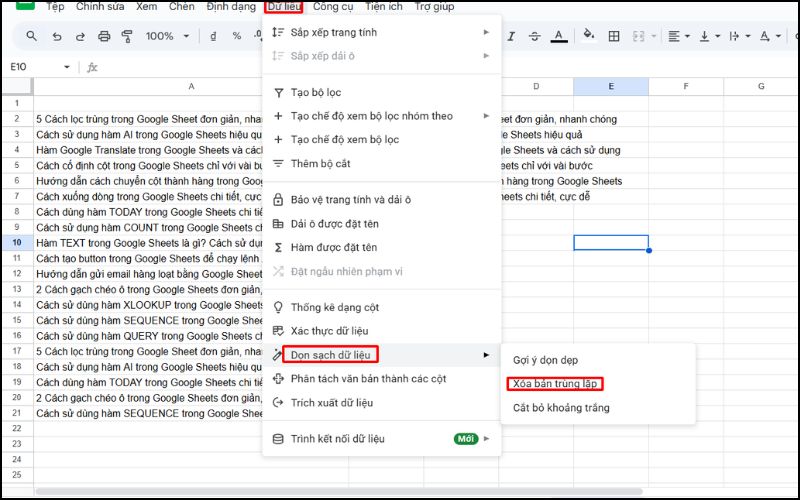The height and width of the screenshot is (500, 800).
Task: Open the 'Dữ liệu' menu
Action: tap(283, 7)
